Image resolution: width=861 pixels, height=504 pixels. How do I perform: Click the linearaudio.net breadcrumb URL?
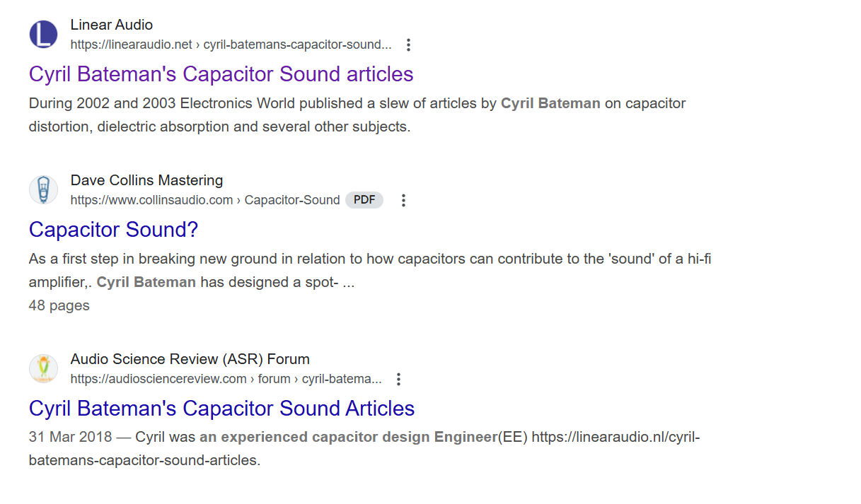[x=231, y=45]
